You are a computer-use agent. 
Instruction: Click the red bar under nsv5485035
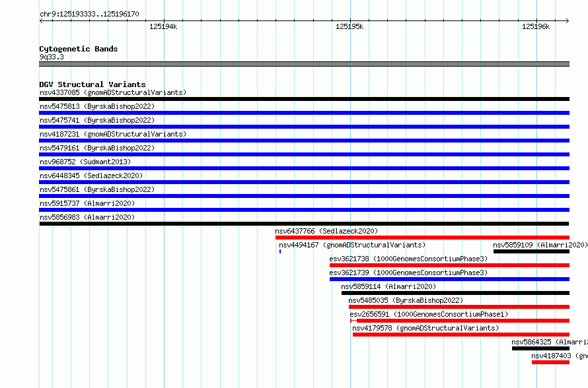(x=459, y=307)
